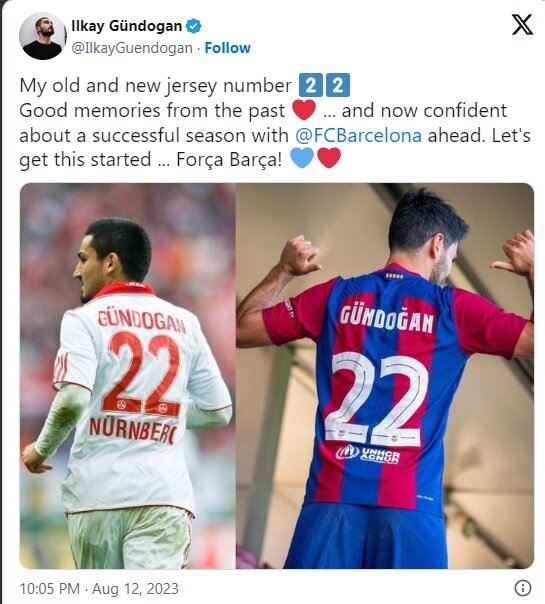Click the blue verified badge
The image size is (545, 604).
(193, 26)
